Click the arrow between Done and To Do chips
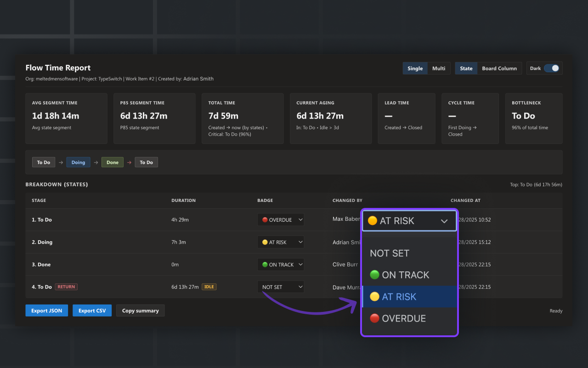 [129, 162]
